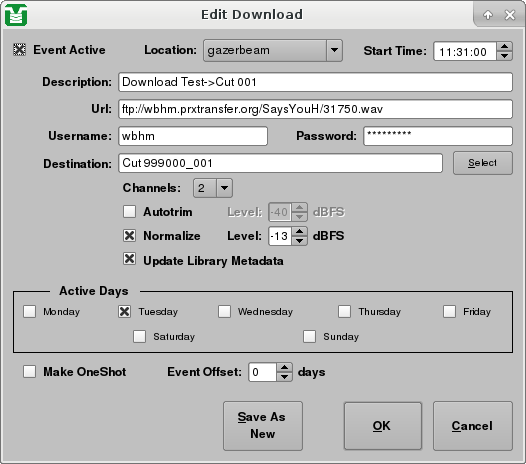Enable the Saturday checkbox
Image resolution: width=526 pixels, height=464 pixels.
click(x=140, y=336)
